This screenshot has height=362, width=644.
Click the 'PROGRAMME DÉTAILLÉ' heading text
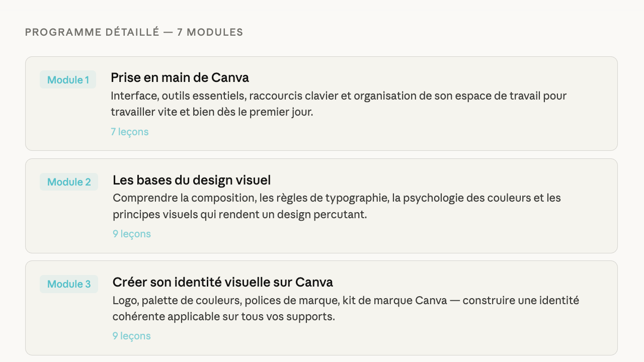coord(92,32)
